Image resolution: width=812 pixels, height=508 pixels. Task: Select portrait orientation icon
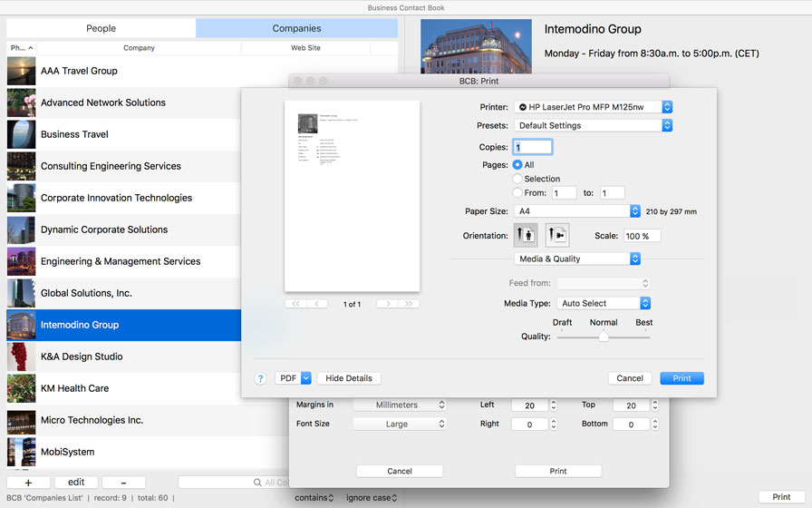(x=526, y=236)
